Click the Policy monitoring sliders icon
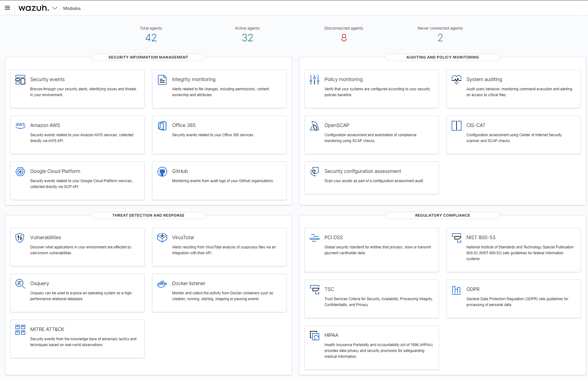 coord(314,80)
